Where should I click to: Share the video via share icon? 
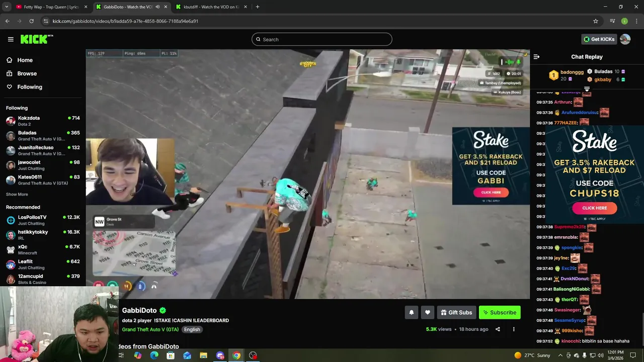[x=498, y=329]
